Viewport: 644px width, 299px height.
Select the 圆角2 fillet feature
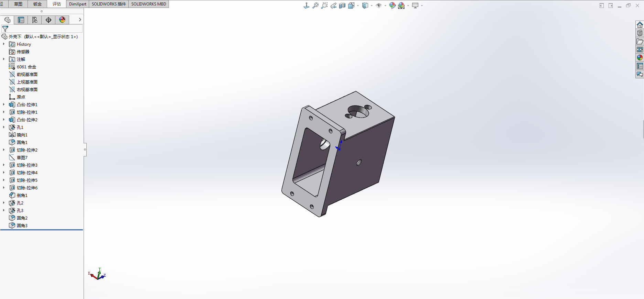(x=18, y=218)
